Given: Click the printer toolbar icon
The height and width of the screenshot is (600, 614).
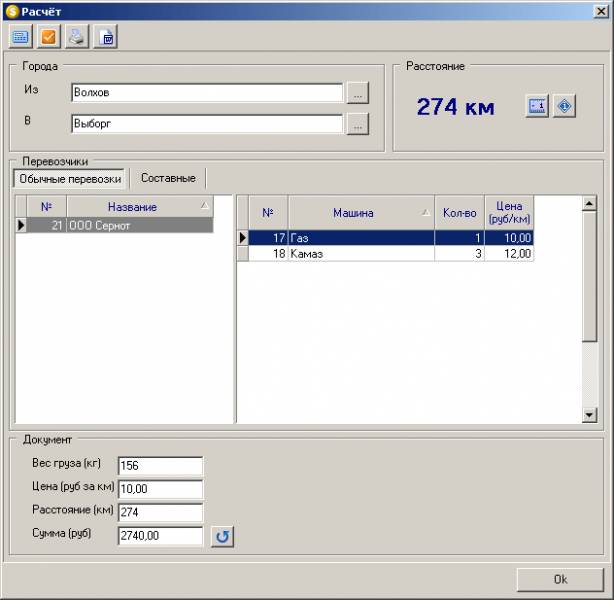Looking at the screenshot, I should [x=77, y=37].
